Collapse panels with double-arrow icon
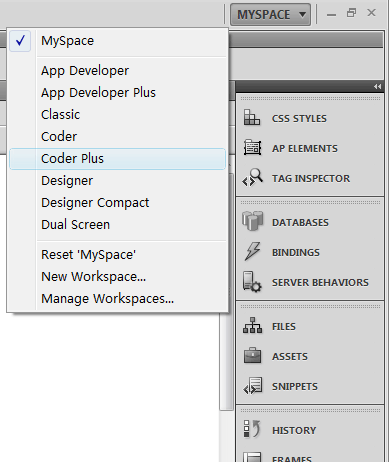 pyautogui.click(x=377, y=87)
